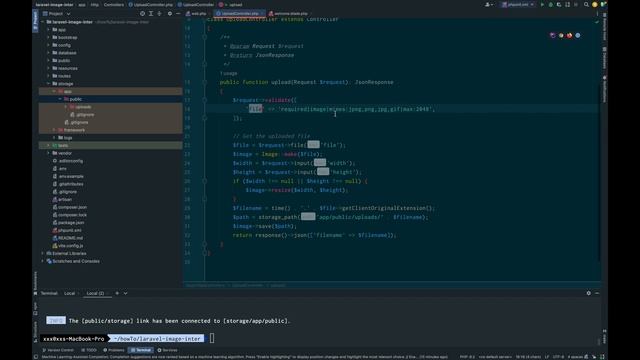Click Controllers breadcrumb in navigation bar
The image size is (640, 360).
pyautogui.click(x=113, y=4)
